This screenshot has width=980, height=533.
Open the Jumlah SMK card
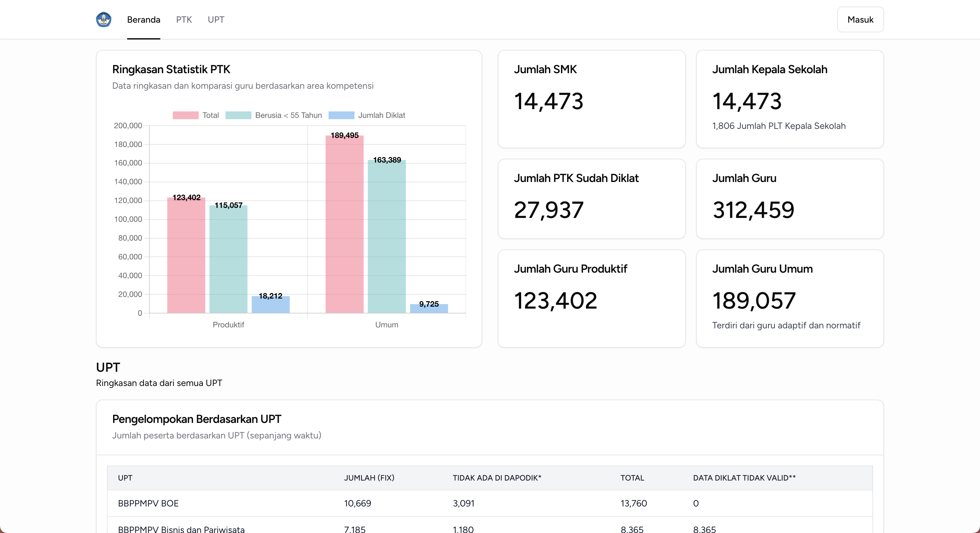(x=591, y=99)
